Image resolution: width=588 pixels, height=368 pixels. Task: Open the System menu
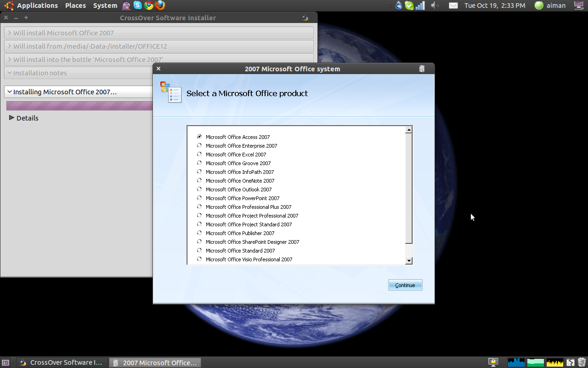(x=105, y=6)
